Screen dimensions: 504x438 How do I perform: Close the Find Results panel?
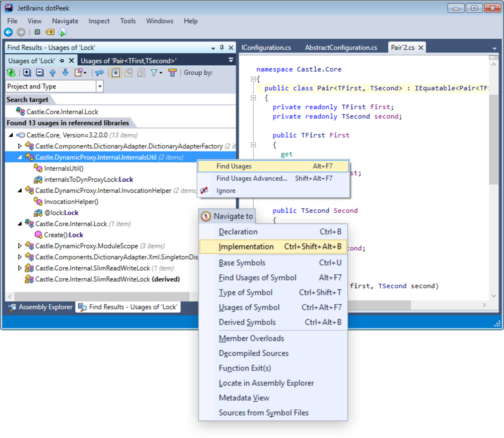coord(231,48)
